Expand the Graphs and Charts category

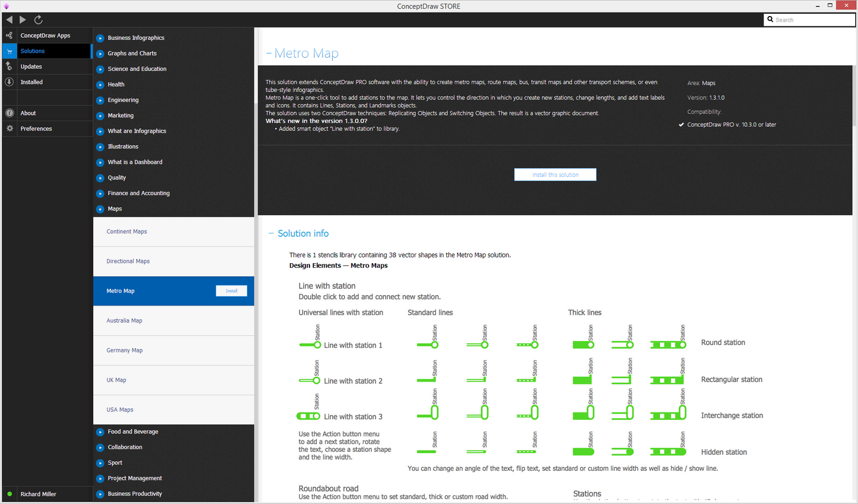(x=100, y=54)
